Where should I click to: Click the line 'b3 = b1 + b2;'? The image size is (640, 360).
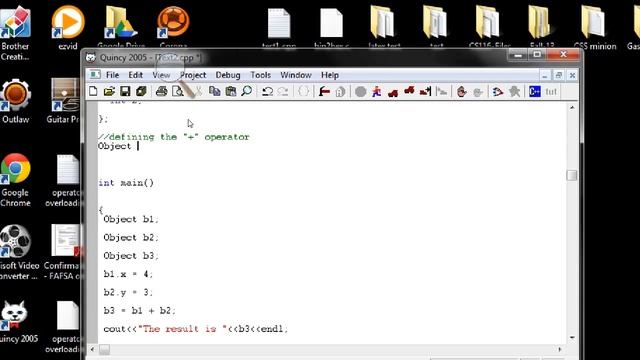(140, 311)
